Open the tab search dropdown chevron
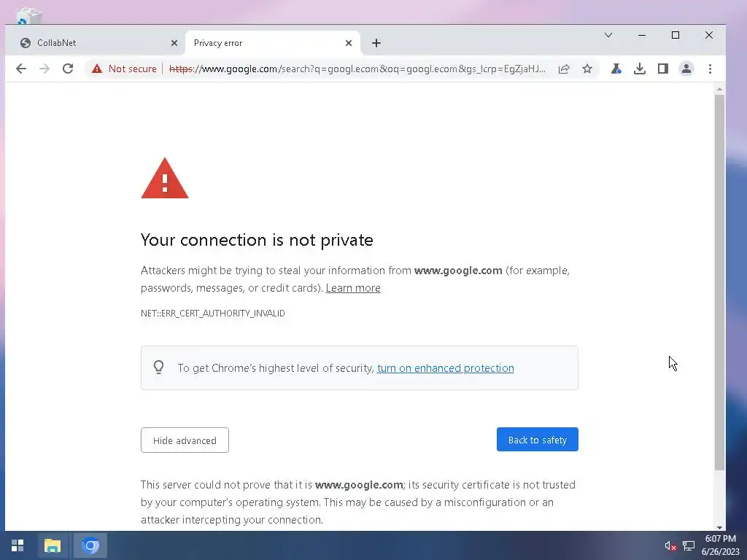747x560 pixels. (608, 35)
